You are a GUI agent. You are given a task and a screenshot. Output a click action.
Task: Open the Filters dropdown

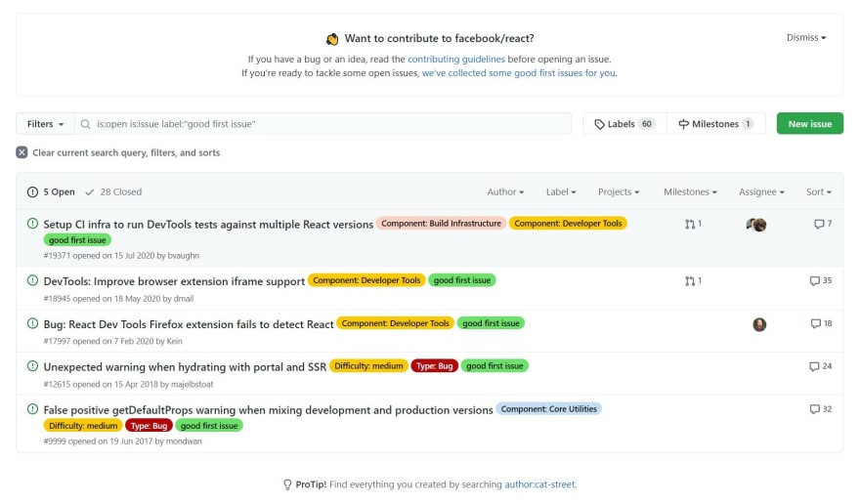46,124
